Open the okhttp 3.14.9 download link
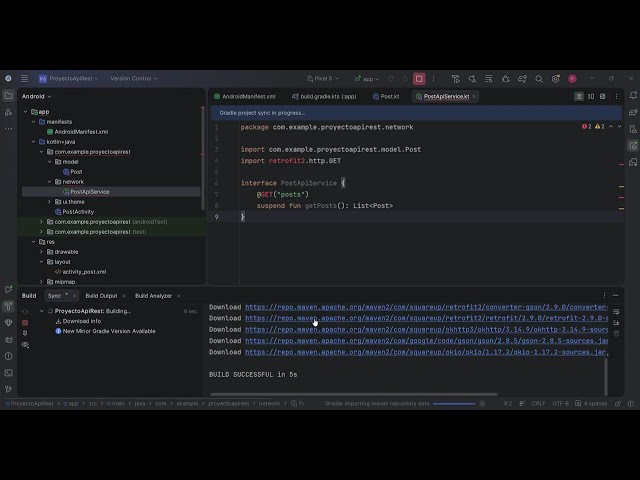The height and width of the screenshot is (480, 640). pyautogui.click(x=427, y=329)
